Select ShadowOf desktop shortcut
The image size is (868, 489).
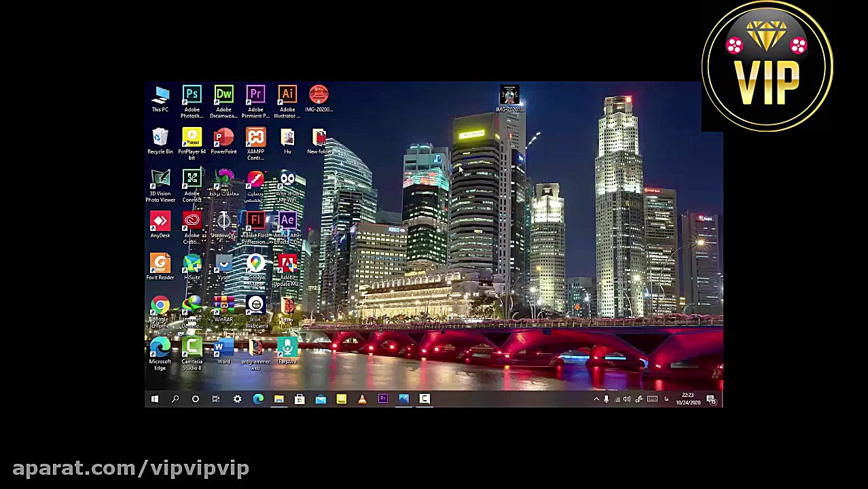point(223,225)
